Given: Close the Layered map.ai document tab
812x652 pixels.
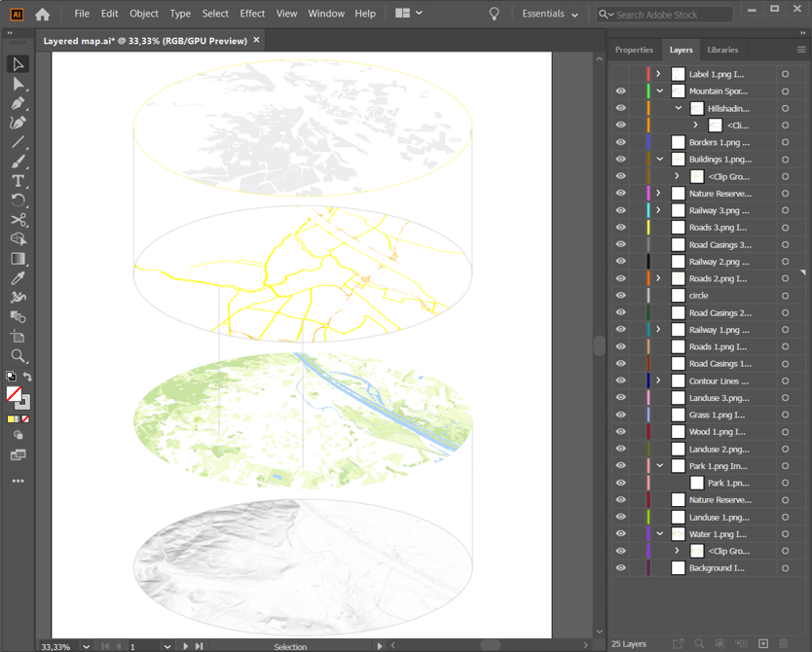Looking at the screenshot, I should [x=257, y=41].
